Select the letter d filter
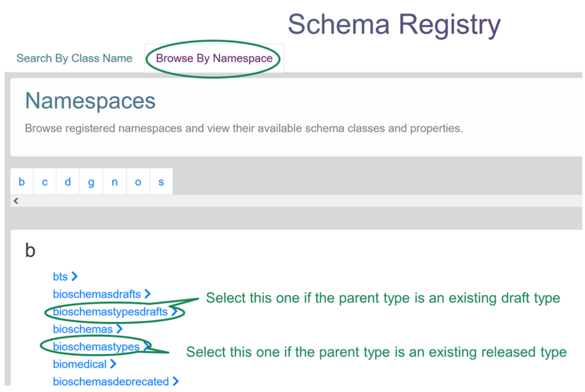Screen dimensions: 585x392 pos(68,181)
